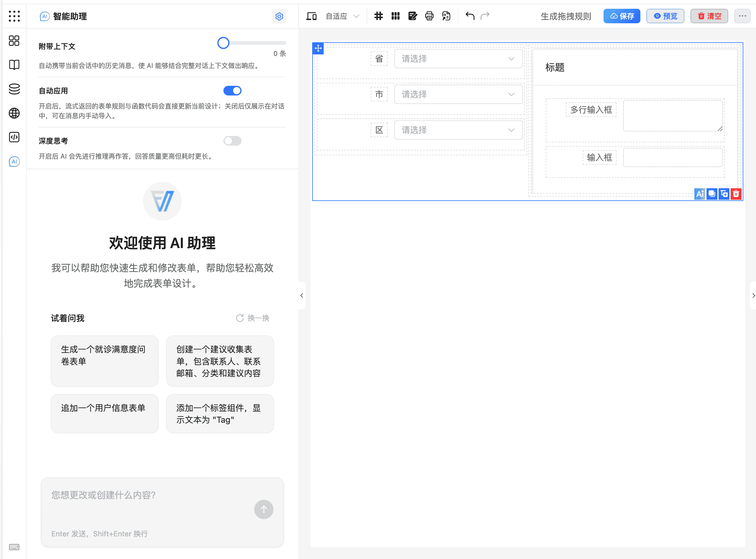Turn on the 深度思考 switch
The width and height of the screenshot is (756, 559).
(232, 141)
